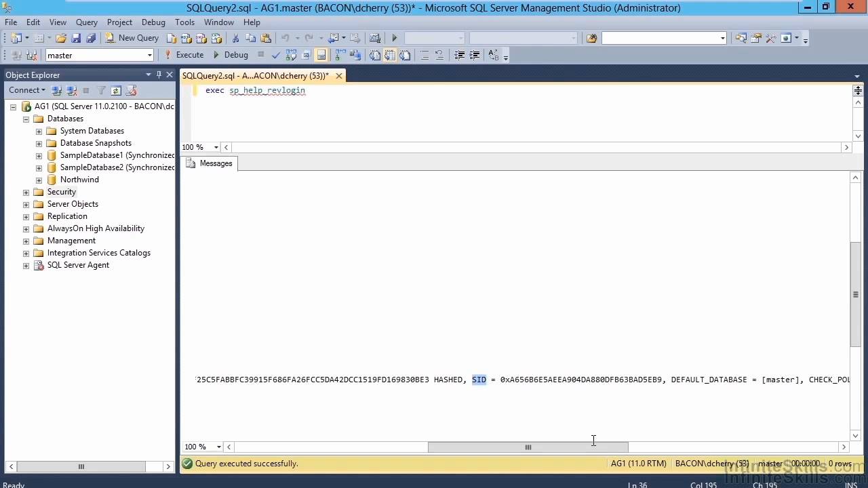Click the Copy icon in toolbar
The image size is (868, 488).
click(x=250, y=38)
